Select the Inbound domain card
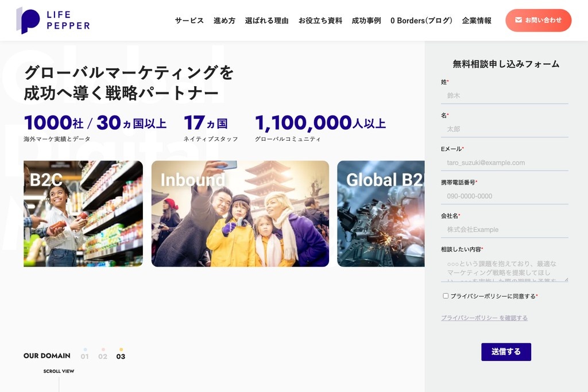This screenshot has height=392, width=588. pos(240,214)
